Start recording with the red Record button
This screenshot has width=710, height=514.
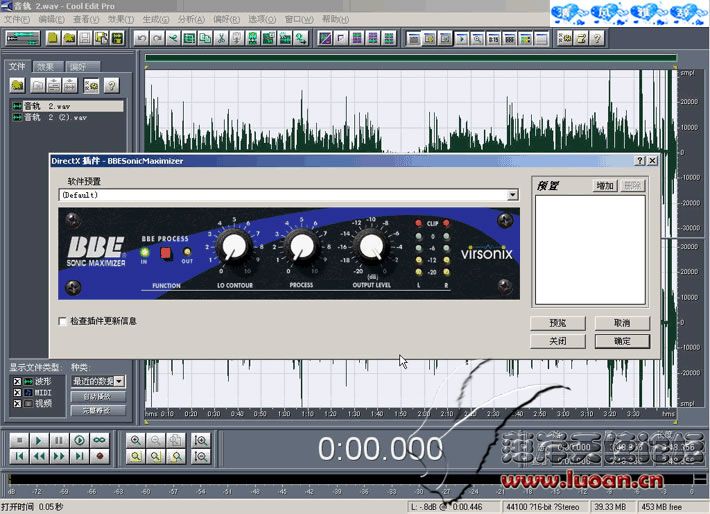coord(100,456)
